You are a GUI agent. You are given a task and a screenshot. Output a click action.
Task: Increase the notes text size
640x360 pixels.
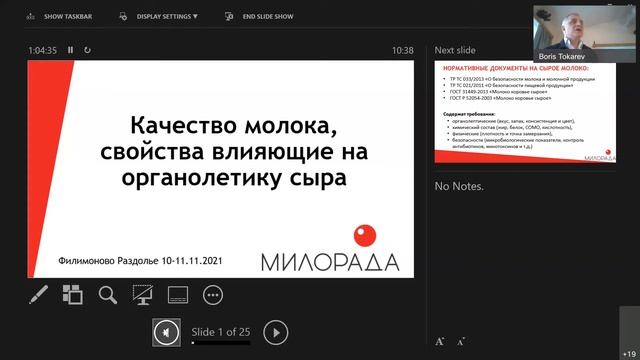point(440,341)
